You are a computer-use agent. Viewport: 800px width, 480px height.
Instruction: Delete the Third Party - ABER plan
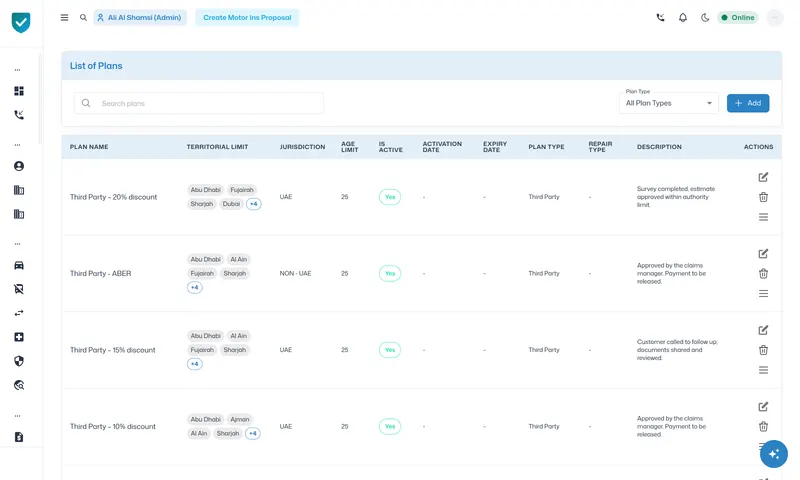click(763, 273)
